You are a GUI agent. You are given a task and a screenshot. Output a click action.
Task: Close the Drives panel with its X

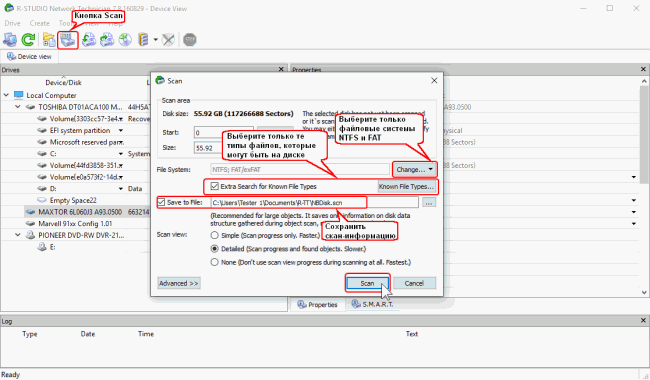281,69
